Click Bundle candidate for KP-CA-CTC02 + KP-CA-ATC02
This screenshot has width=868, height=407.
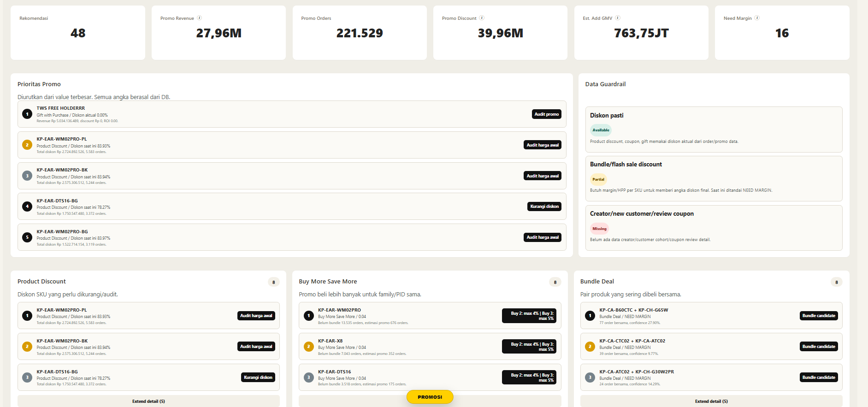(819, 347)
